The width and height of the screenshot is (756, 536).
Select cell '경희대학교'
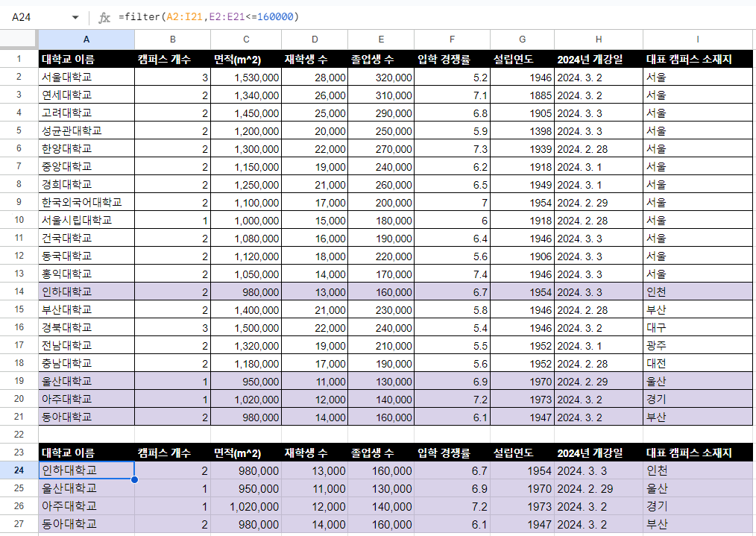click(x=86, y=184)
